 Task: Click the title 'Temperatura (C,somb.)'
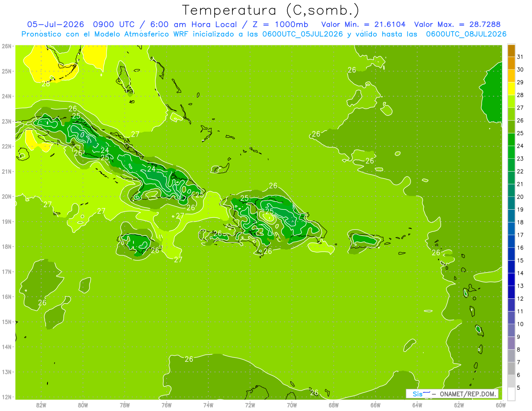270,10
